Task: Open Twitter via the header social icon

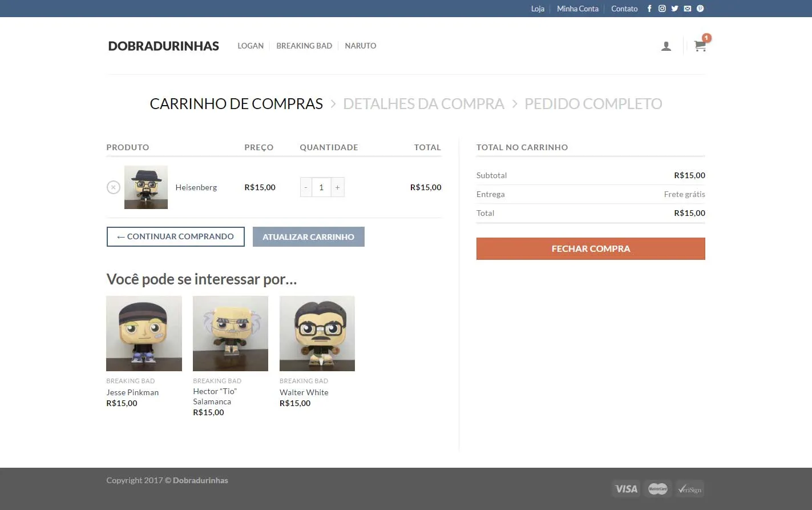Action: (674, 9)
